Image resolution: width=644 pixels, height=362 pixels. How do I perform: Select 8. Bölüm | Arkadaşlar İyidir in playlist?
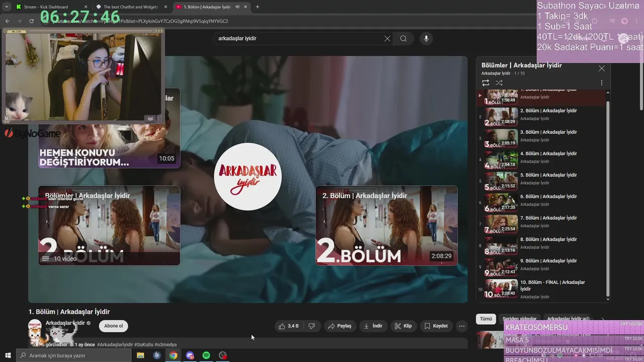[x=542, y=245]
